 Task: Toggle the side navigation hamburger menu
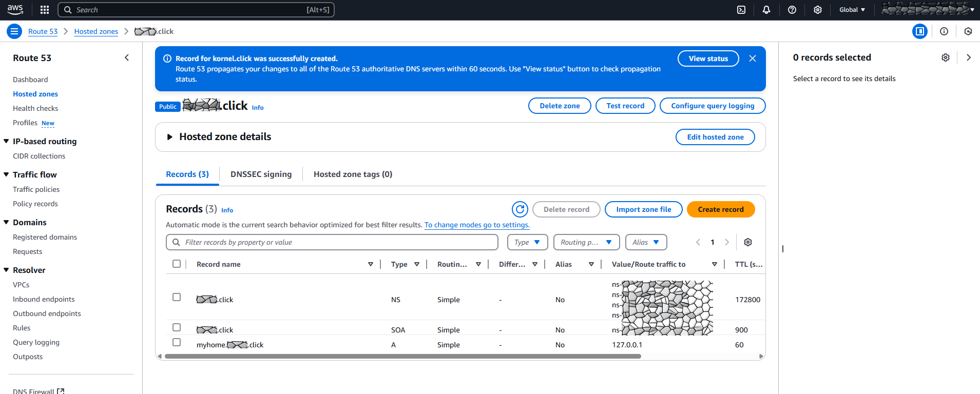point(14,31)
